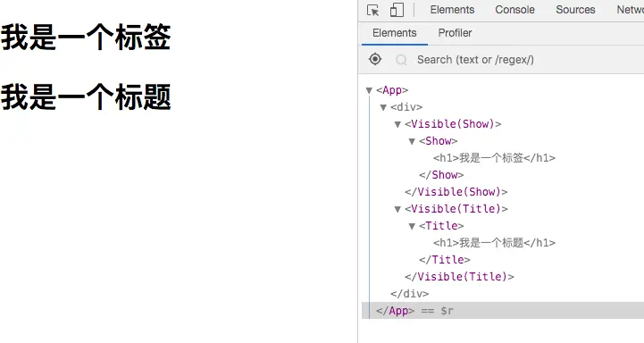Select the </Visible(Title)> closing tag

[459, 276]
